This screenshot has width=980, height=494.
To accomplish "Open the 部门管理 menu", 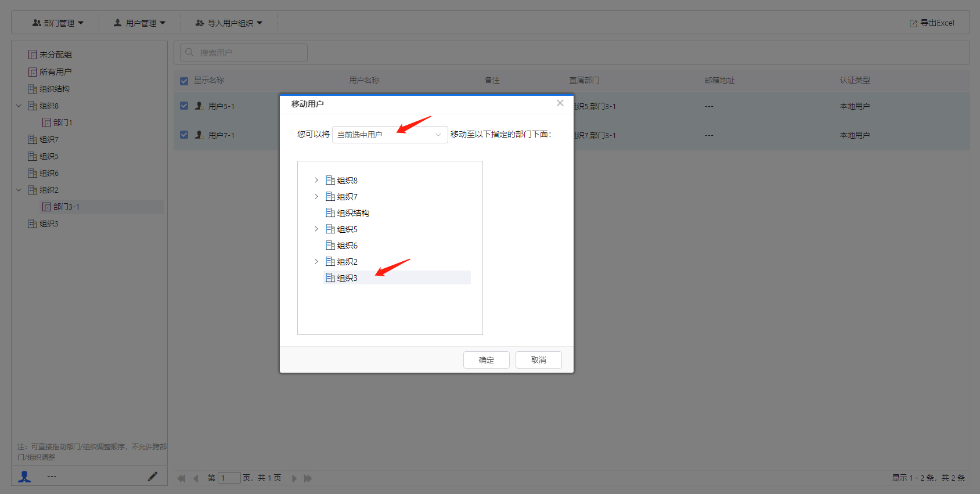I will click(x=58, y=23).
